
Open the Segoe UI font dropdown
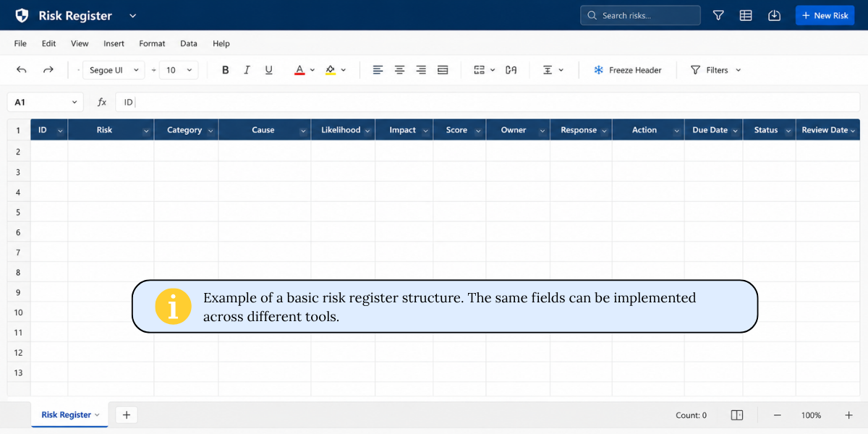click(x=114, y=70)
